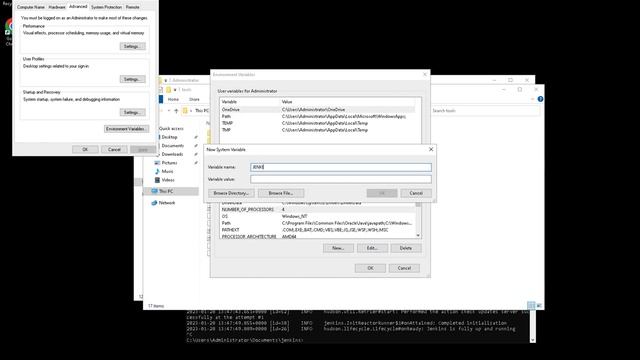Open the Share ribbon tab in Explorer

point(194,99)
